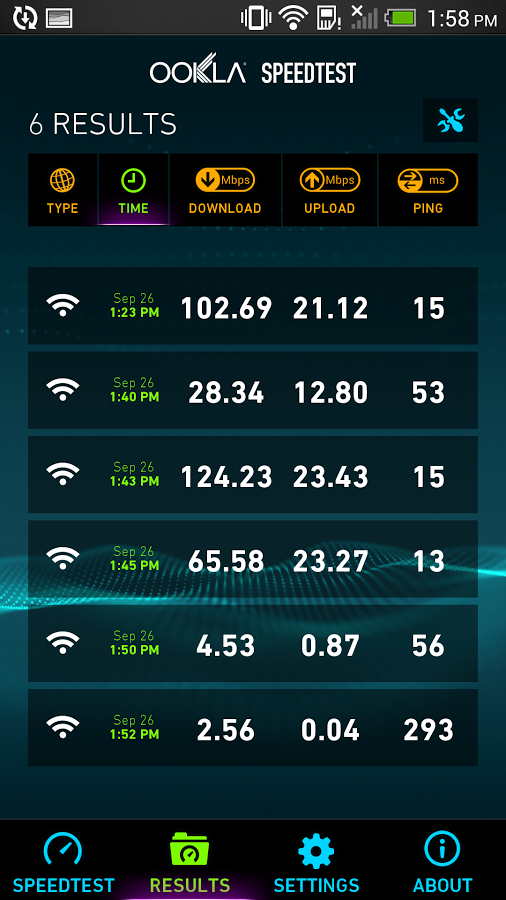This screenshot has height=900, width=506.
Task: Select the 28.34 download result
Action: pyautogui.click(x=253, y=390)
